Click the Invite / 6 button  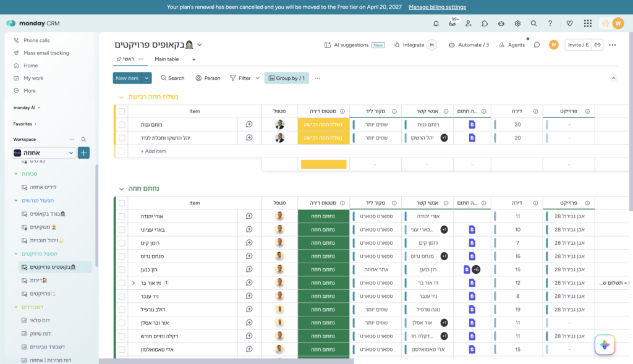tap(578, 44)
